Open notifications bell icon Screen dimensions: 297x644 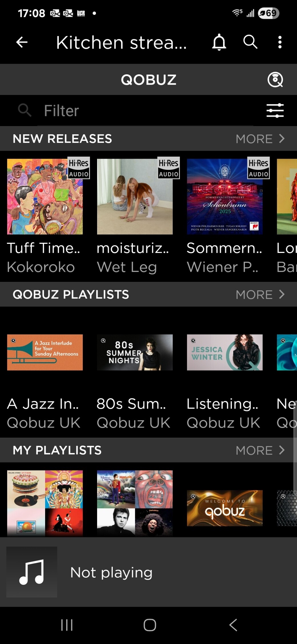[x=219, y=42]
